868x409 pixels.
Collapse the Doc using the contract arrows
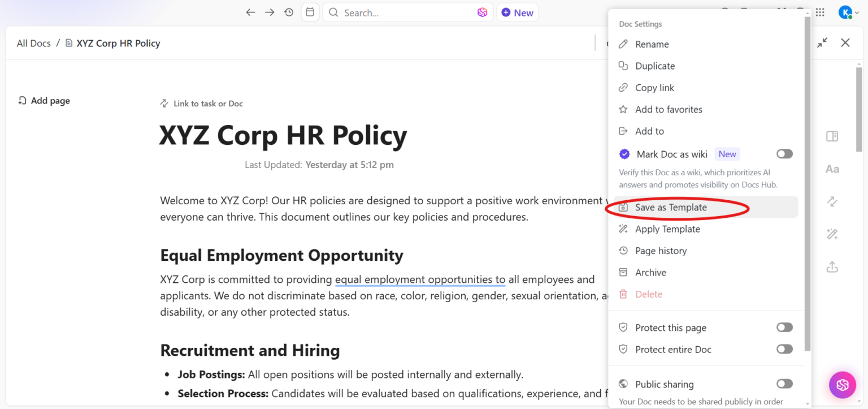tap(823, 42)
